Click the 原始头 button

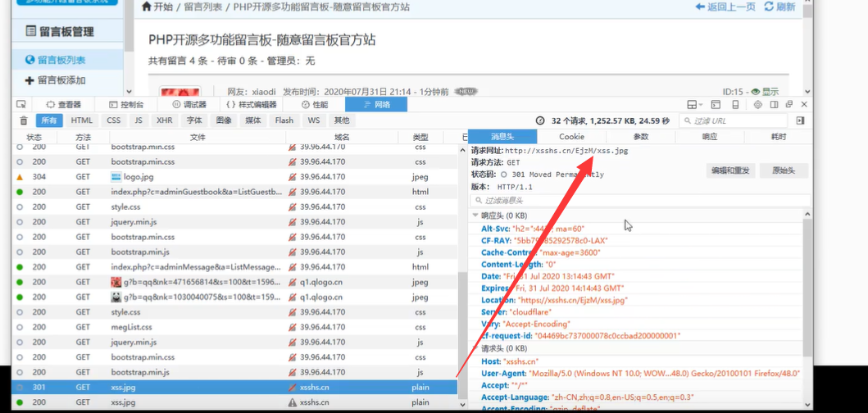(x=784, y=170)
